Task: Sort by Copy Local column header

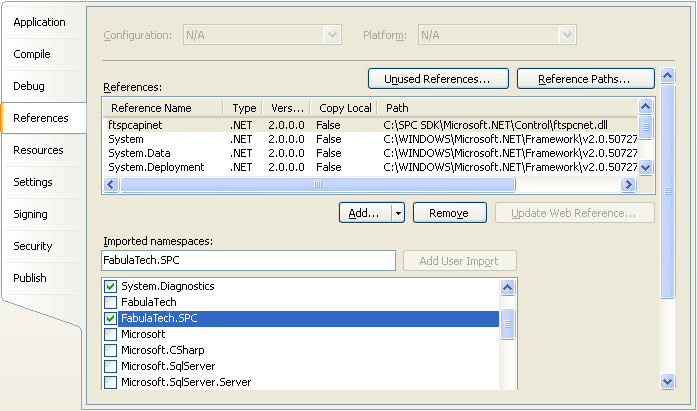Action: [x=344, y=108]
